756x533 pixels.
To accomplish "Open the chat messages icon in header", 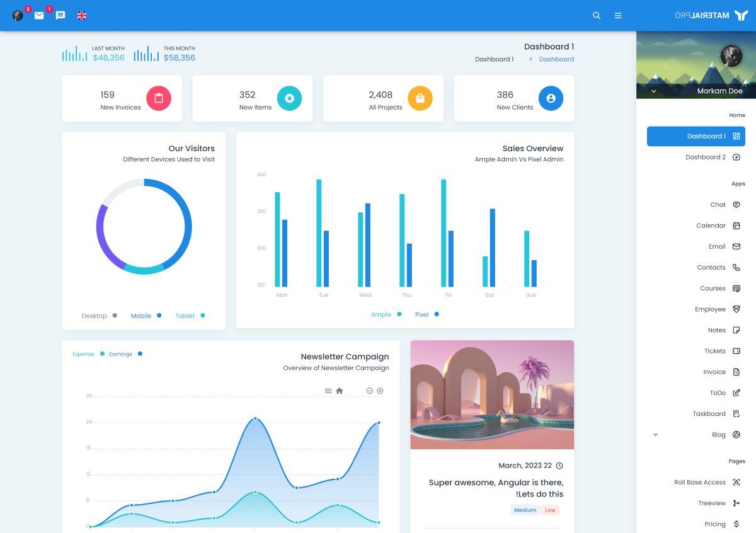I will 60,16.
